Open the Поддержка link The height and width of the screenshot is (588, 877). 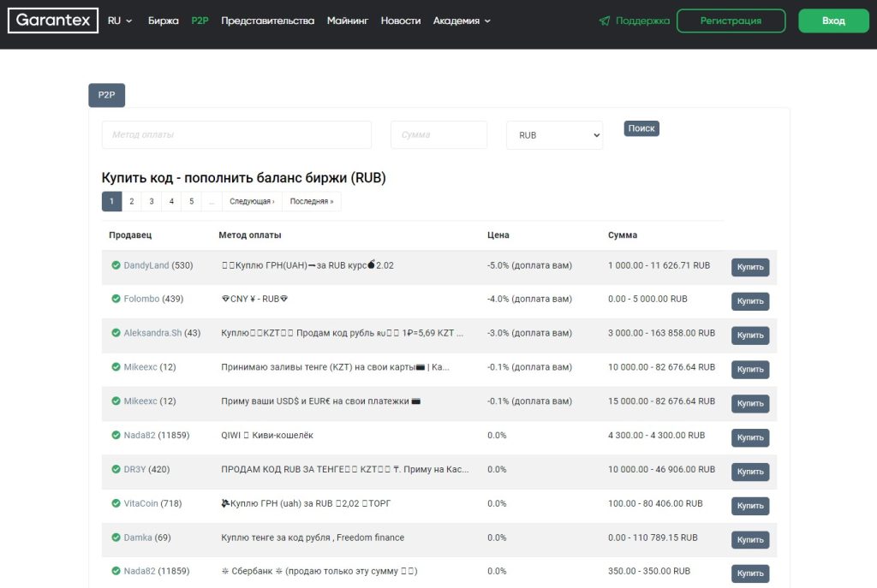(x=642, y=21)
